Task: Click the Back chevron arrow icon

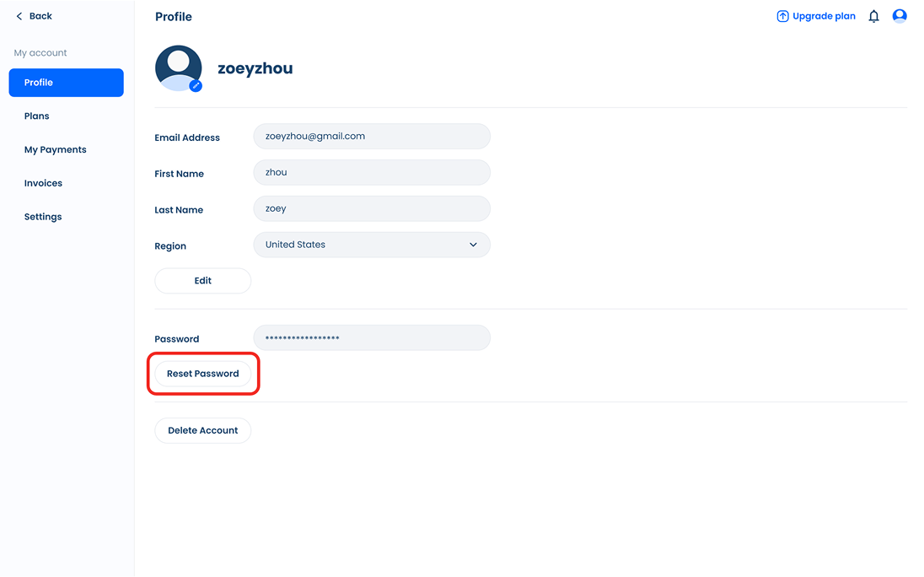Action: (x=19, y=16)
